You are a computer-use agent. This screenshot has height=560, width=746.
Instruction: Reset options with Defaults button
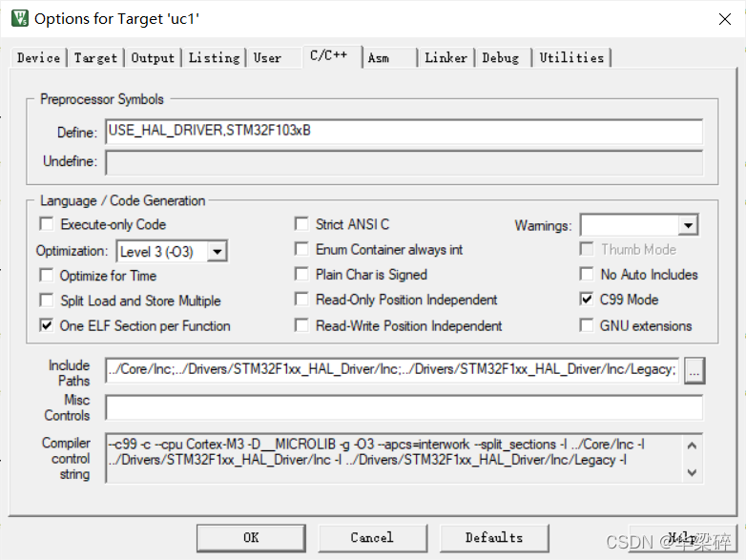(494, 538)
